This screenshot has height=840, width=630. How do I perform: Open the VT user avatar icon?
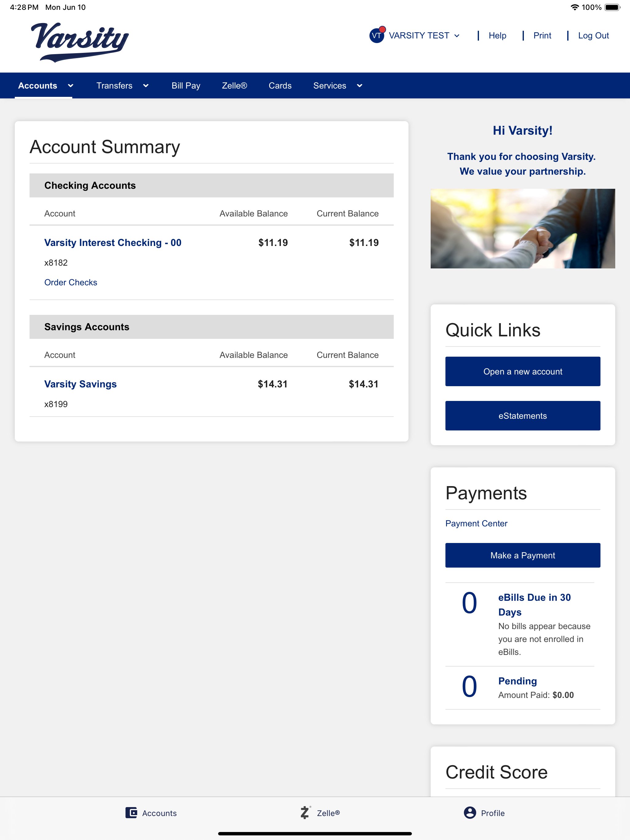(x=377, y=35)
